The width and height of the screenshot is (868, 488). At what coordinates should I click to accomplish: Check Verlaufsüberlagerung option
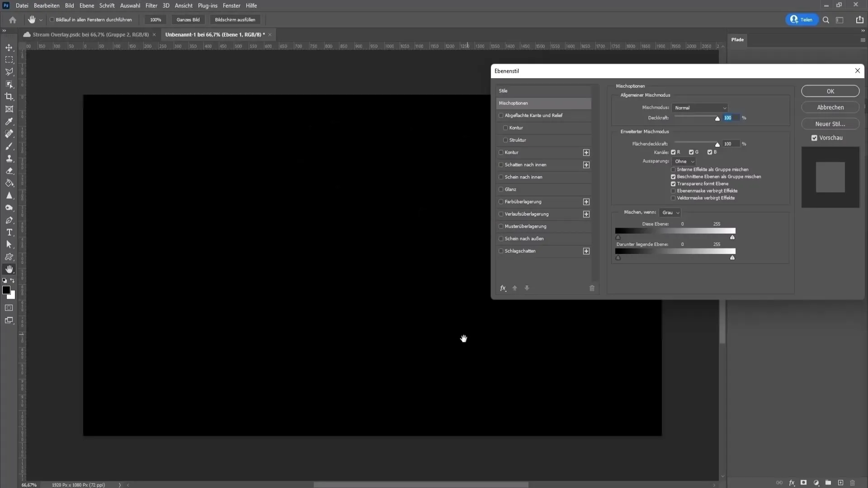501,214
